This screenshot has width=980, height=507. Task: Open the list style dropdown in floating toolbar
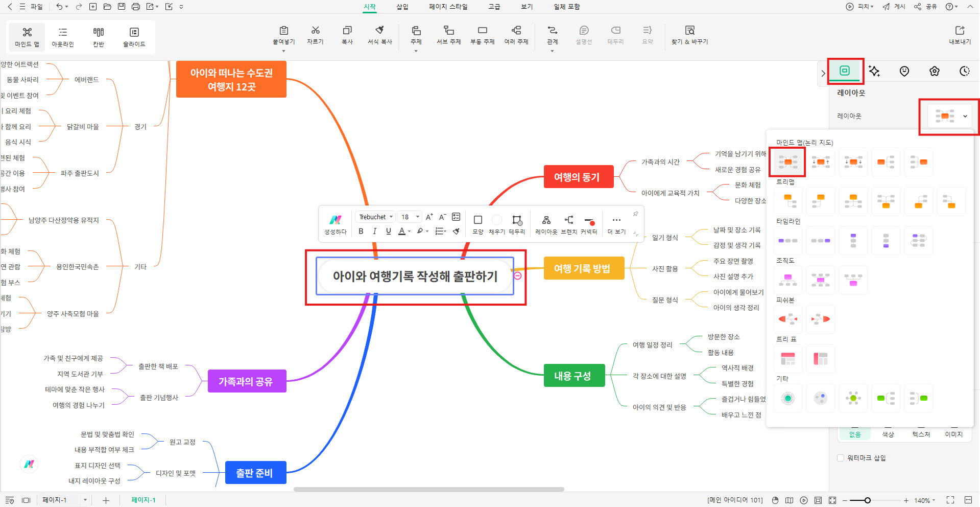(441, 231)
